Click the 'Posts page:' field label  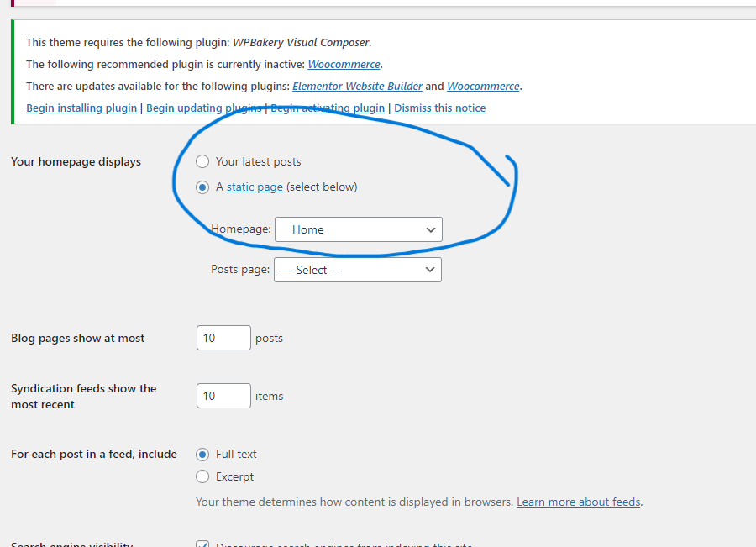pos(240,270)
